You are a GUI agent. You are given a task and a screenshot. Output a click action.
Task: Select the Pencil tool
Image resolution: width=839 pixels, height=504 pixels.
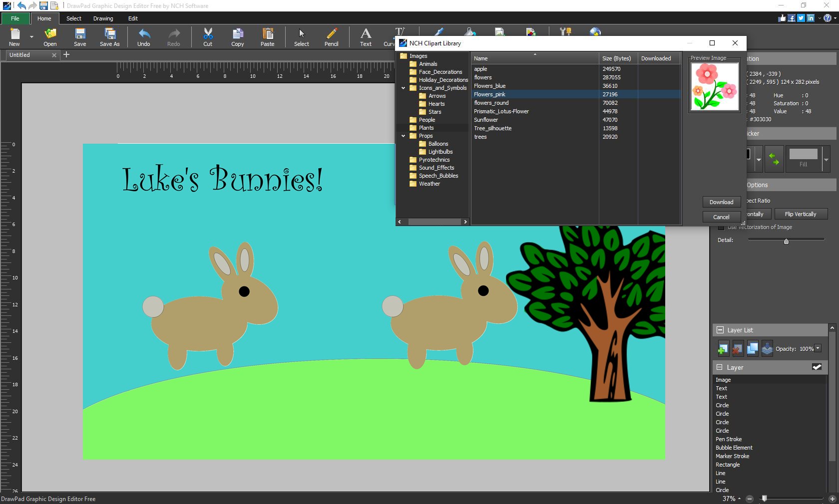(x=331, y=37)
